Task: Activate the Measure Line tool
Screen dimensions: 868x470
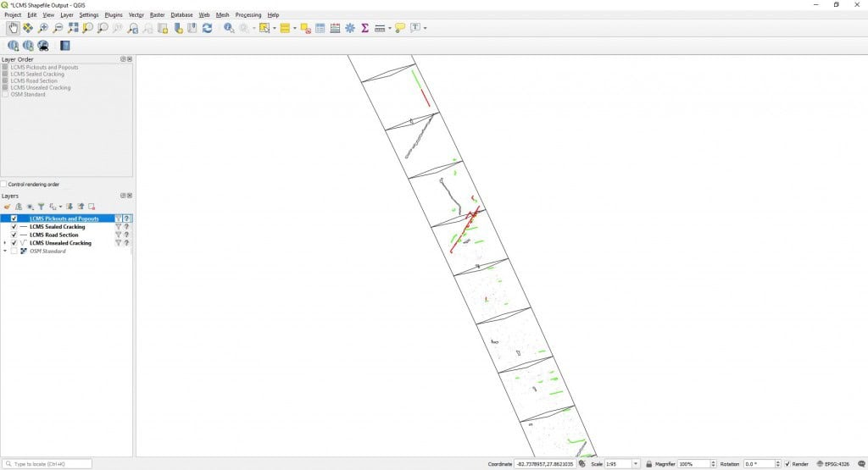Action: [380, 28]
